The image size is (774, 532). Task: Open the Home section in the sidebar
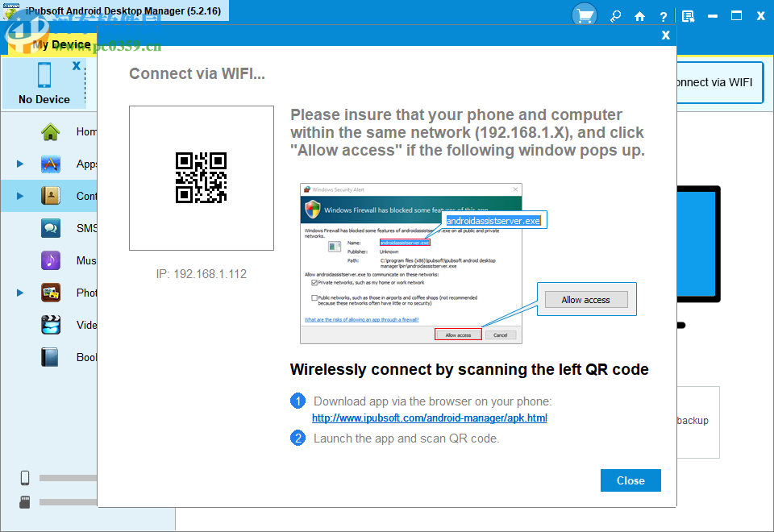tap(50, 131)
